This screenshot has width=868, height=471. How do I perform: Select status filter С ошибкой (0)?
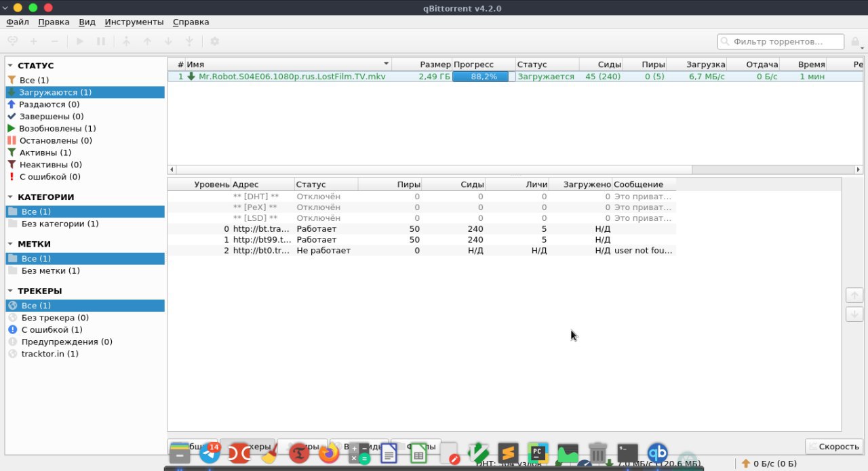click(85, 176)
